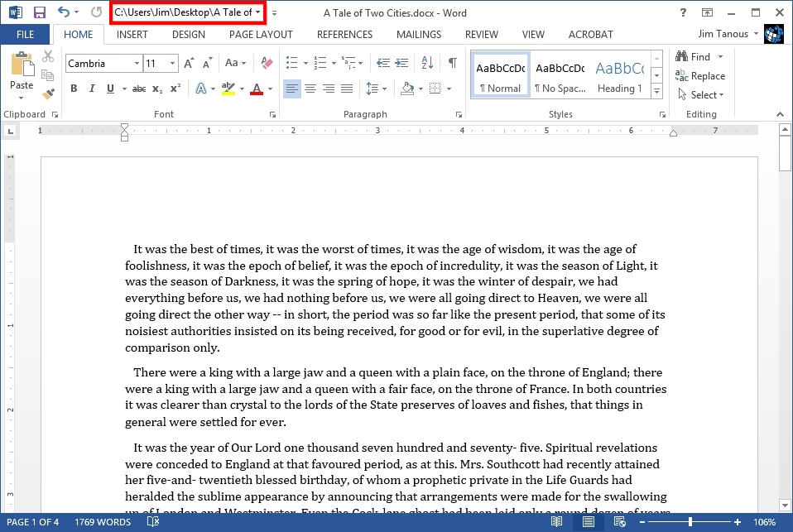
Task: Align text right
Action: (329, 89)
